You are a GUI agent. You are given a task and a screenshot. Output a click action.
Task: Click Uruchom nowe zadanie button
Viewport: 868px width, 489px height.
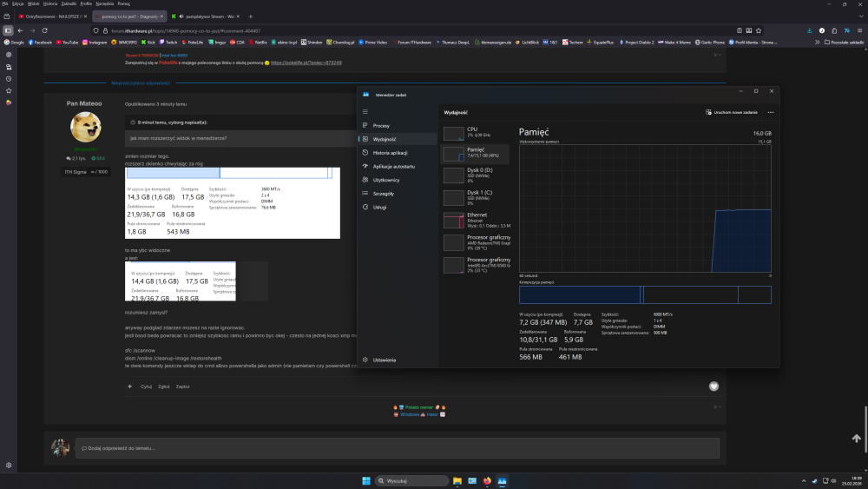(733, 112)
